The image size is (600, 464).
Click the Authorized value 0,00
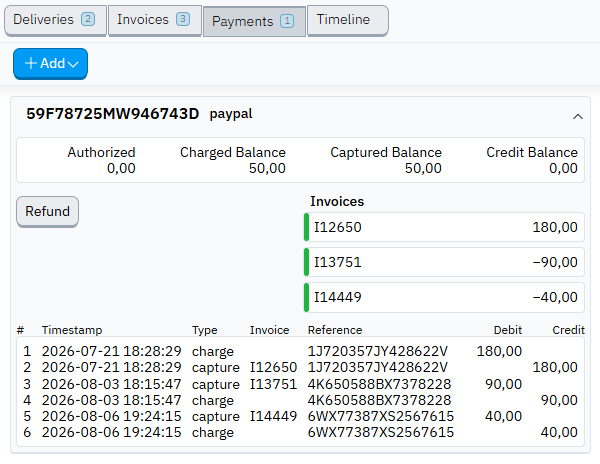click(x=121, y=168)
